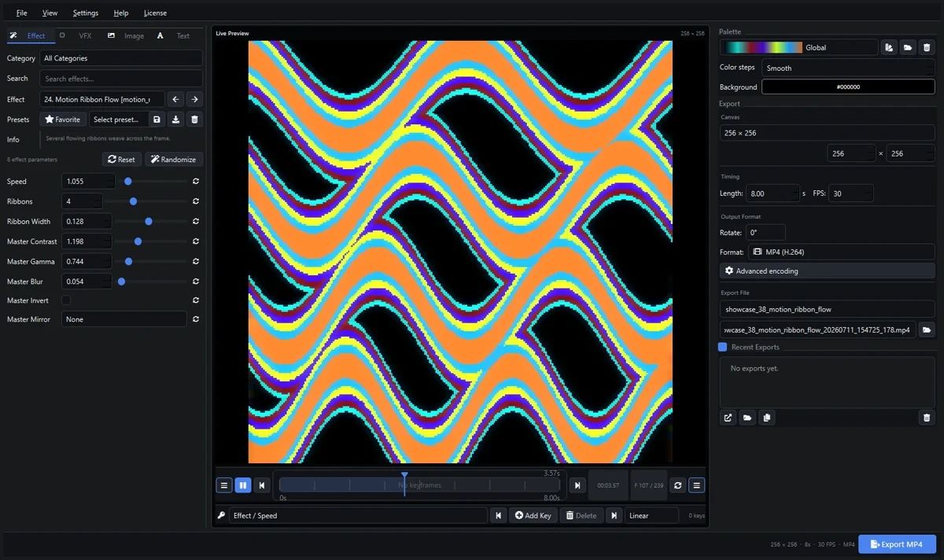Expand Advanced encoding options
Image resolution: width=944 pixels, height=560 pixels.
(828, 271)
